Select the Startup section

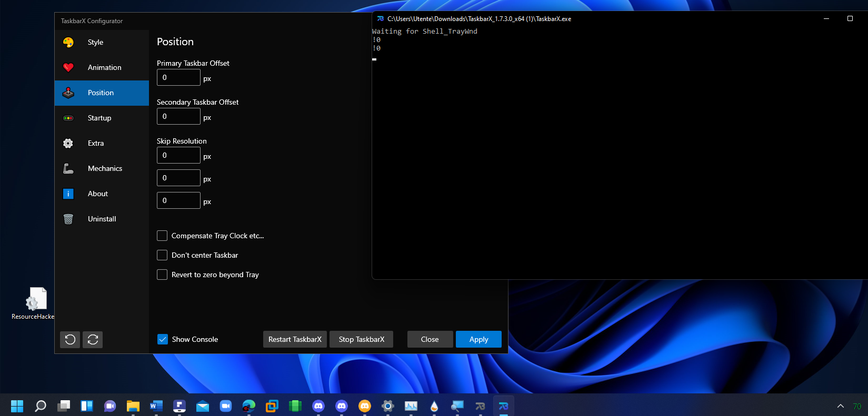coord(99,118)
